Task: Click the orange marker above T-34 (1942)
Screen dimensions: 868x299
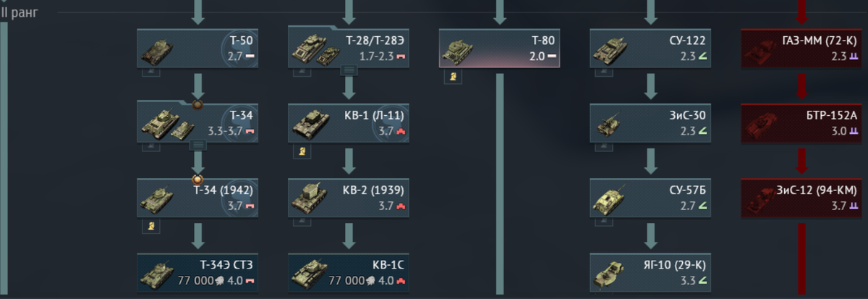Action: [x=197, y=180]
